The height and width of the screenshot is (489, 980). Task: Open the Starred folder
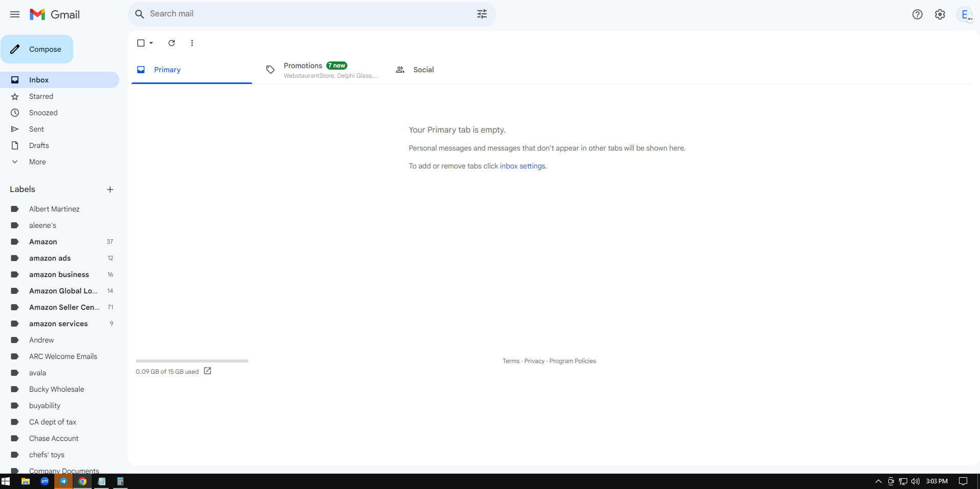[59, 96]
